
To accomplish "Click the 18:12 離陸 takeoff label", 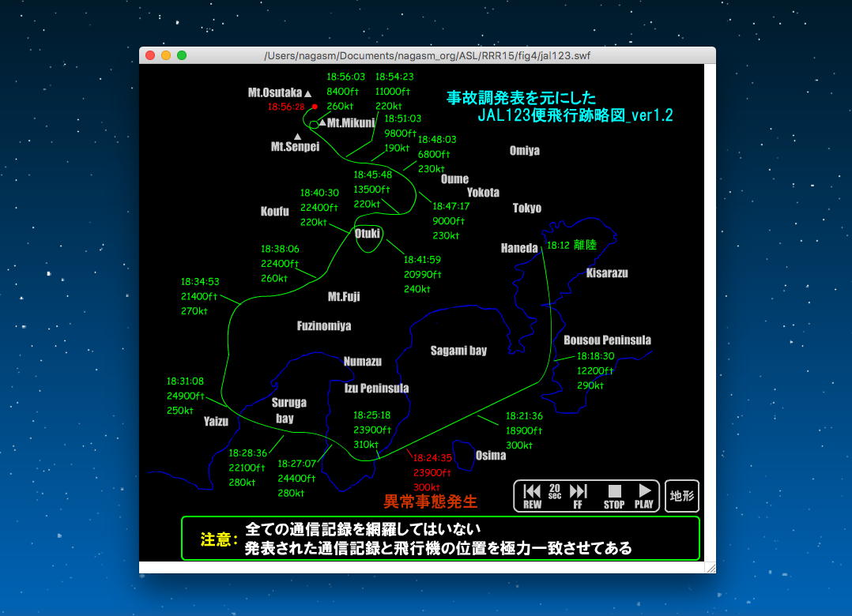I will [571, 246].
